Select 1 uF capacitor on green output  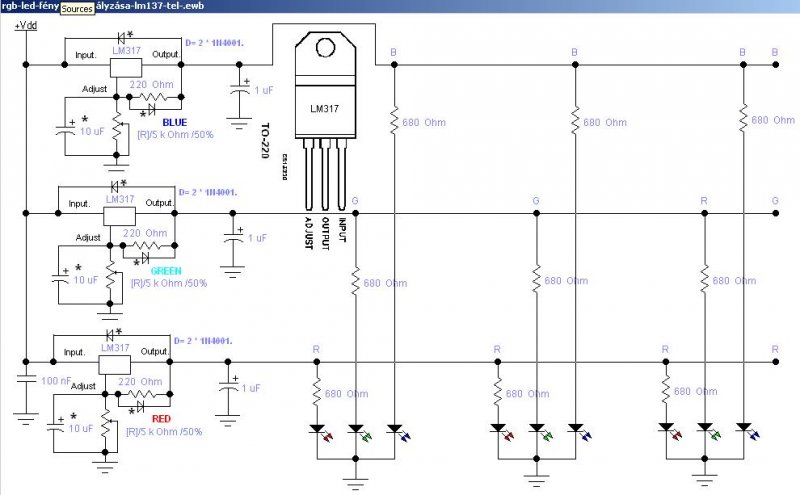233,238
